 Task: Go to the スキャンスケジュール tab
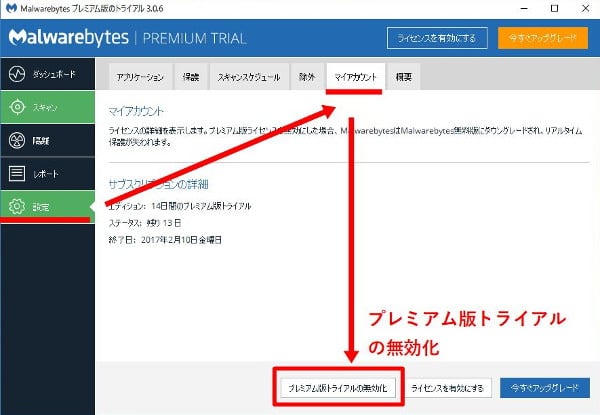tap(247, 77)
